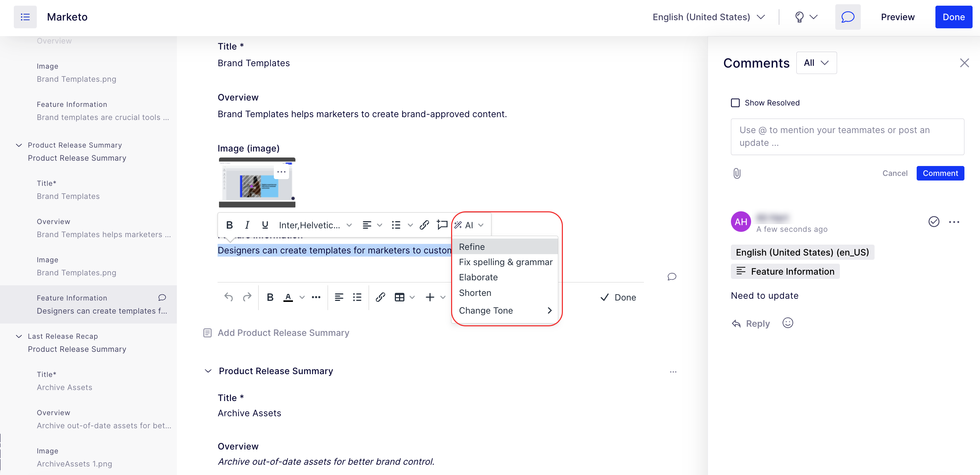Viewport: 980px width, 475px height.
Task: Click Underline in the floating text toolbar
Action: coord(265,225)
